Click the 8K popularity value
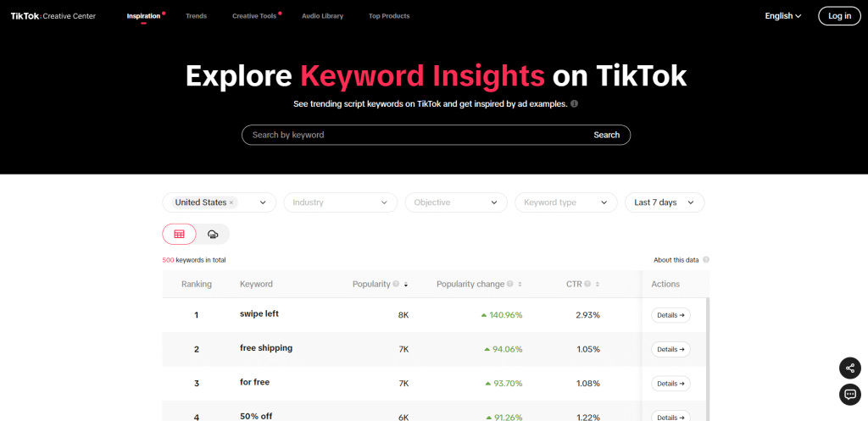 [403, 315]
